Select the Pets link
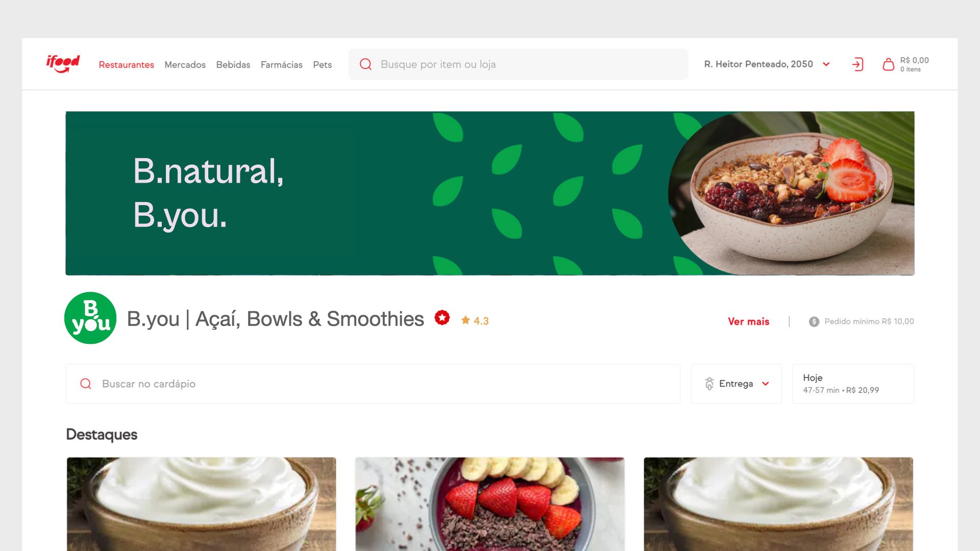The width and height of the screenshot is (980, 551). 322,65
